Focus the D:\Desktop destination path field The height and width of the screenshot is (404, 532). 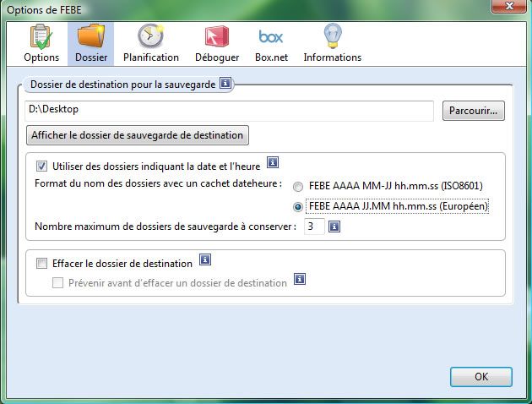230,111
